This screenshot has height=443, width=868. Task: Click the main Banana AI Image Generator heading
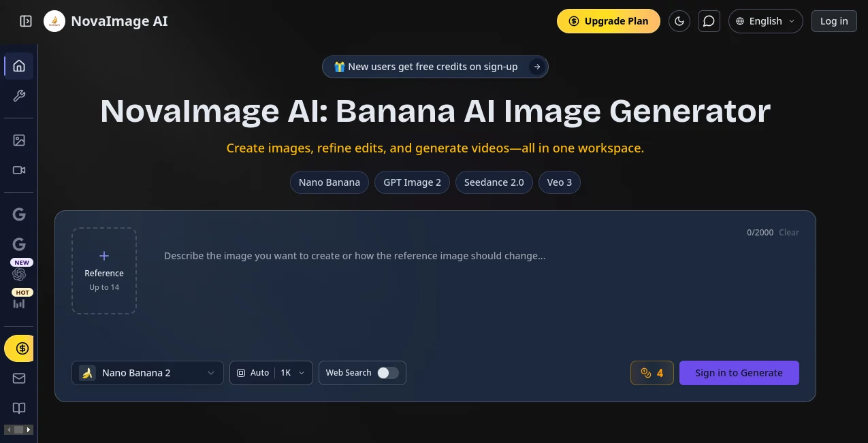coord(435,111)
